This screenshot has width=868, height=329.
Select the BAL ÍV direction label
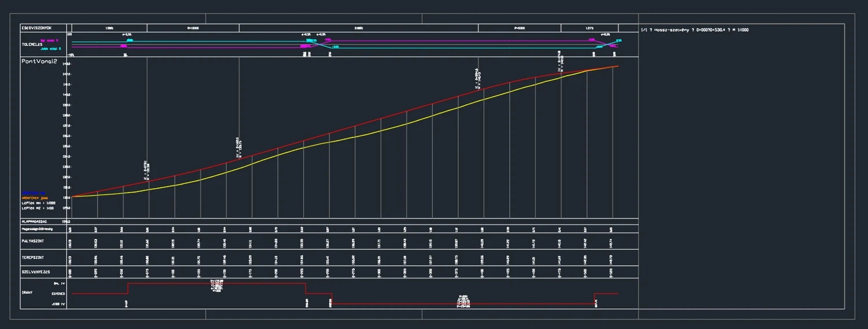60,283
